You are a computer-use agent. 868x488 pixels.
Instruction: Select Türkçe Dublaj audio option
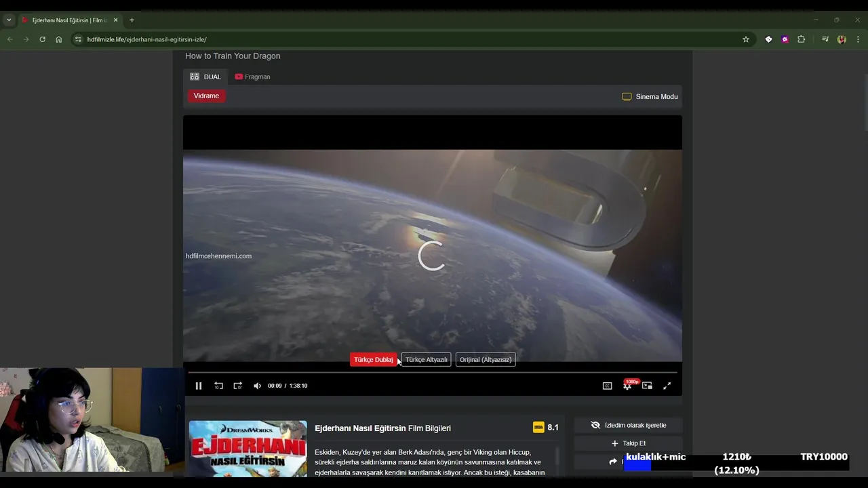pos(373,360)
